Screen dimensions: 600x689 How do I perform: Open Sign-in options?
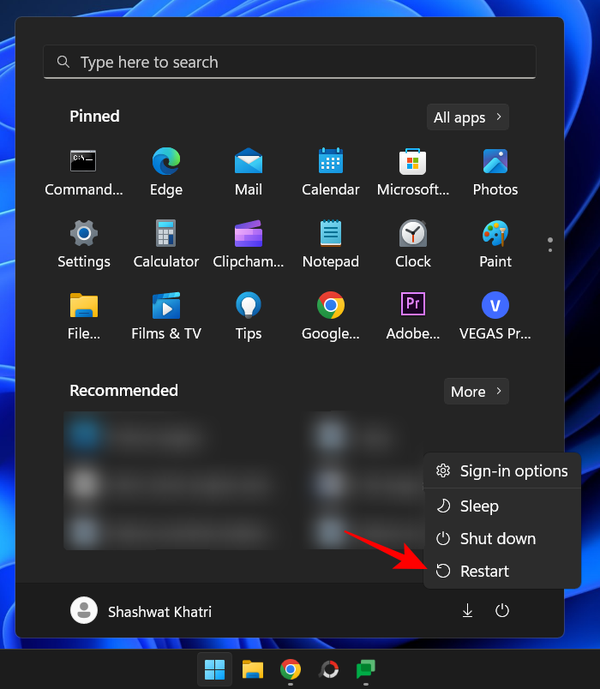coord(513,471)
